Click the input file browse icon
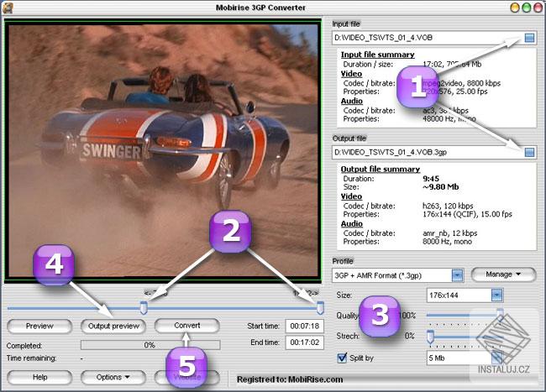Image resolution: width=546 pixels, height=392 pixels. (529, 38)
